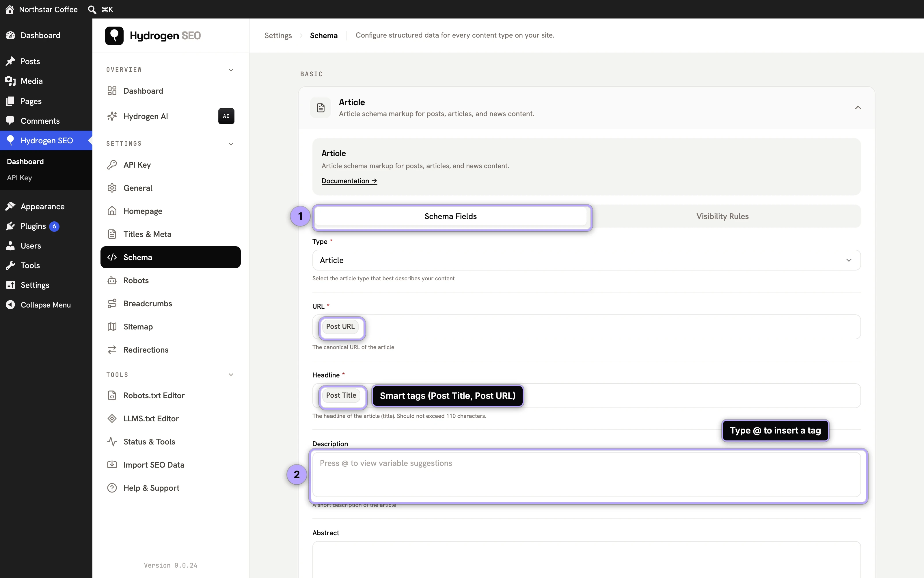Screen dimensions: 924x578
Task: Click the Help & Support question icon
Action: click(112, 488)
